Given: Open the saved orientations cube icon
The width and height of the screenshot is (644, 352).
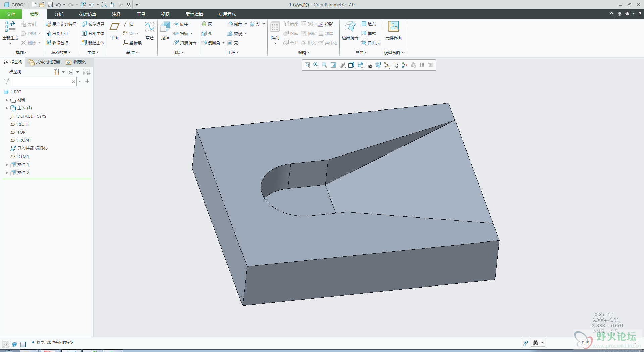Looking at the screenshot, I should tap(360, 65).
